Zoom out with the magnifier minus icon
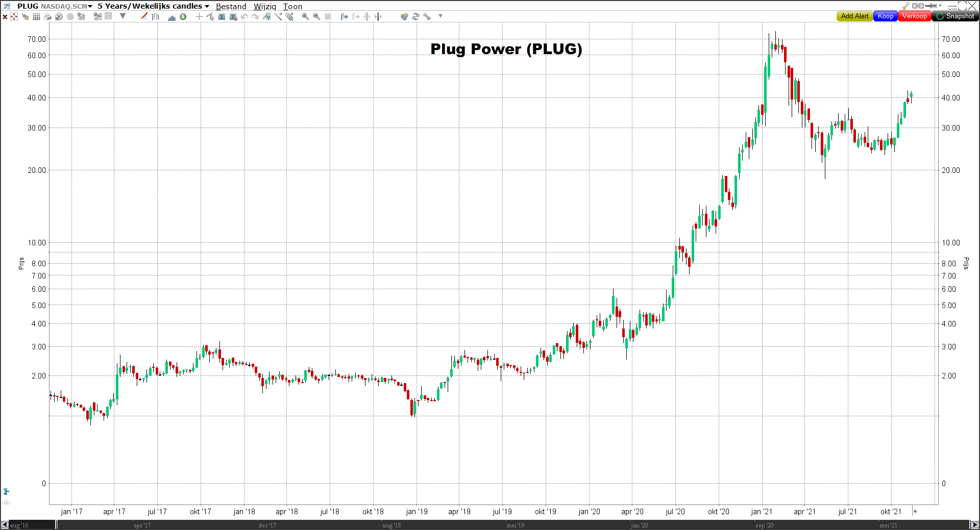980x530 pixels. [316, 16]
